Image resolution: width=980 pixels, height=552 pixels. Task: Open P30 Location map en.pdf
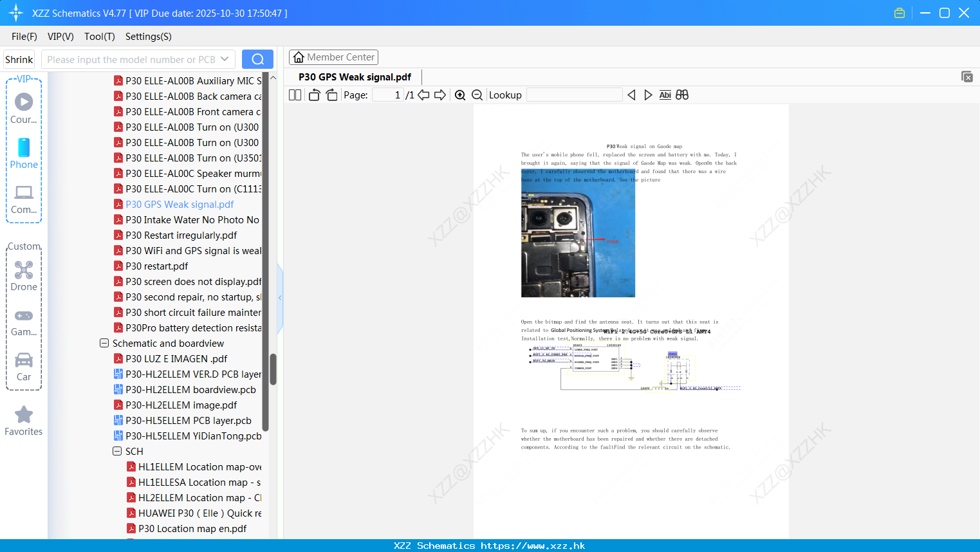point(187,529)
